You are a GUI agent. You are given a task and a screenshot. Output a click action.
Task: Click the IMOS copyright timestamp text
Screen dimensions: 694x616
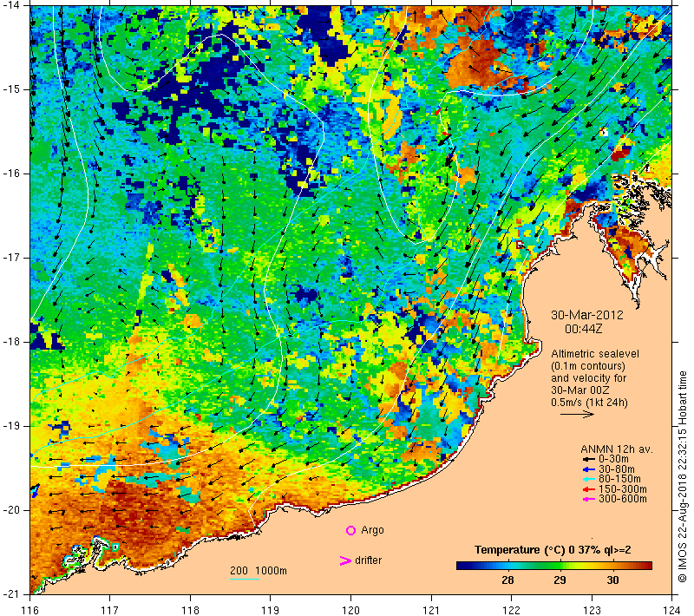point(682,477)
